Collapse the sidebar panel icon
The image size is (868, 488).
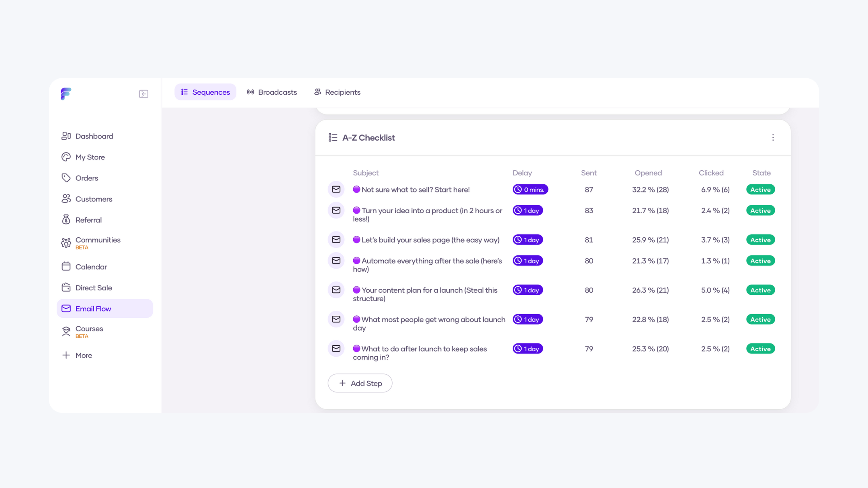click(143, 94)
